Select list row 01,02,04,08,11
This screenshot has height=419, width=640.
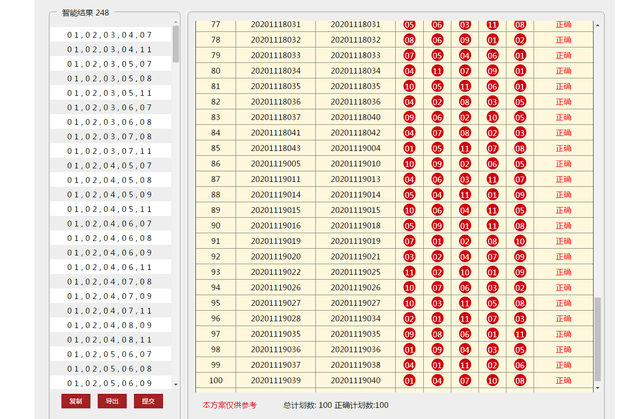pos(111,339)
